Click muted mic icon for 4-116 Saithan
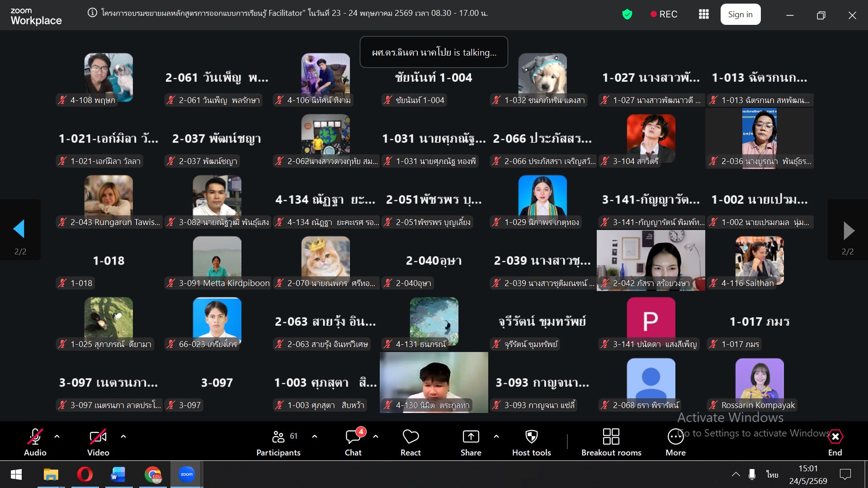Screen dimensions: 868x488 [x=713, y=283]
